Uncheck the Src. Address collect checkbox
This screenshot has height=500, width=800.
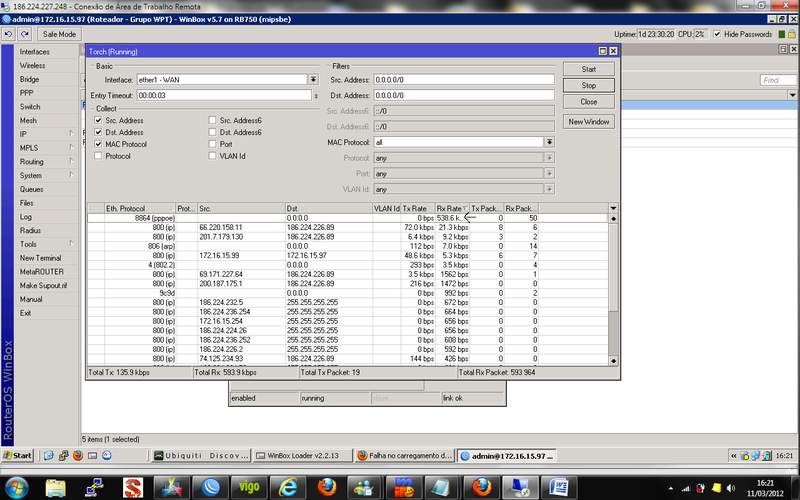(x=98, y=120)
